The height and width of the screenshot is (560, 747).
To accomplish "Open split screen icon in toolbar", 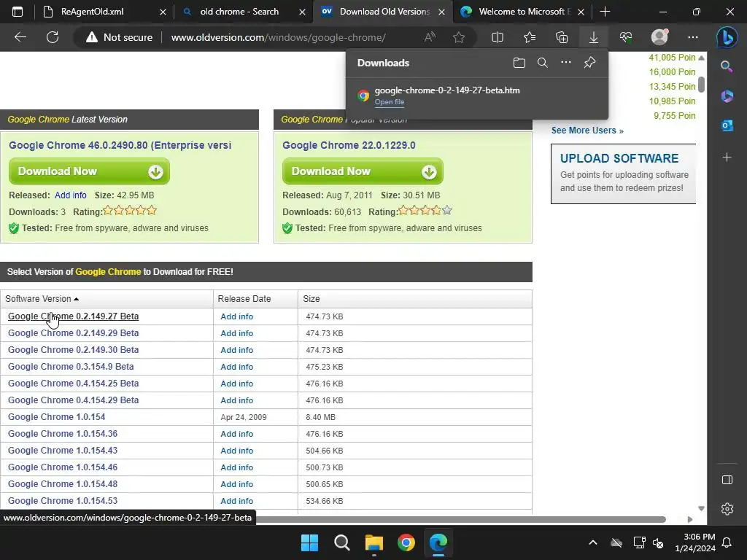I will click(x=498, y=37).
